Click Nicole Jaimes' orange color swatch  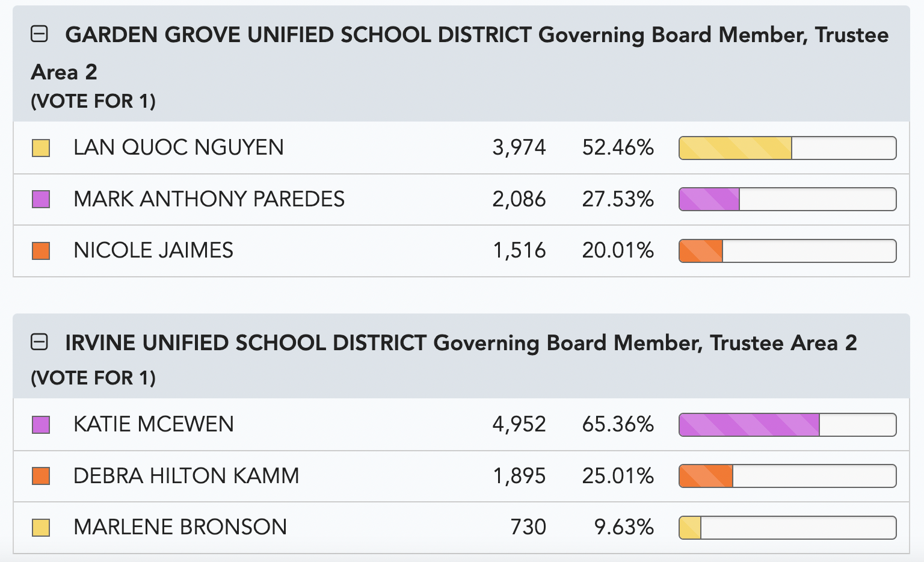[x=41, y=251]
